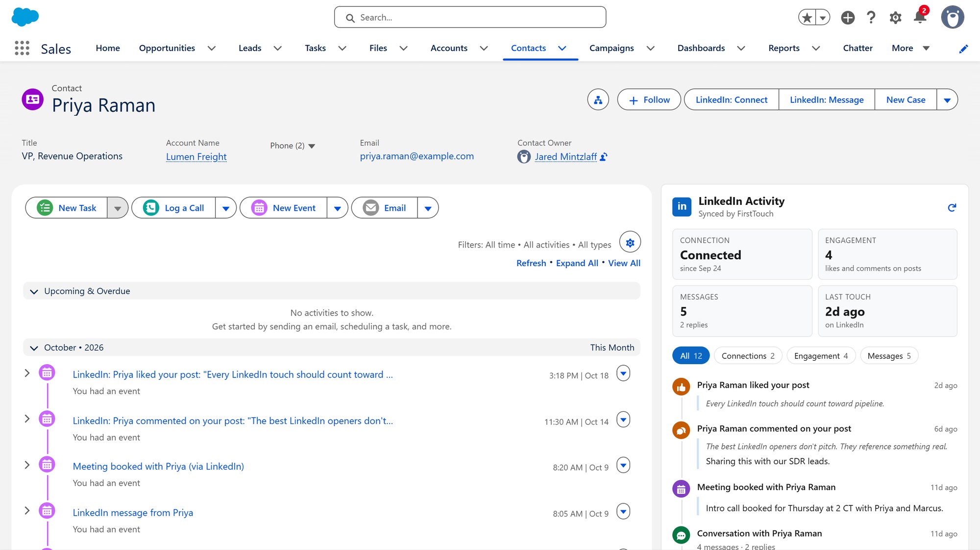Select the Engagement 4 filter pill

(x=821, y=356)
